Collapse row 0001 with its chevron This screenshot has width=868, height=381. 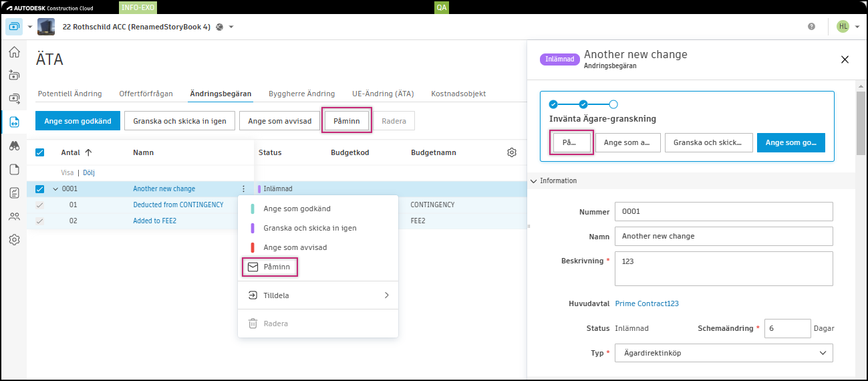(55, 189)
